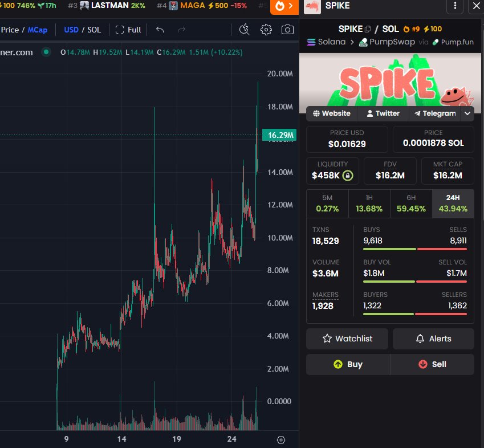Undo the last chart action

click(x=160, y=30)
